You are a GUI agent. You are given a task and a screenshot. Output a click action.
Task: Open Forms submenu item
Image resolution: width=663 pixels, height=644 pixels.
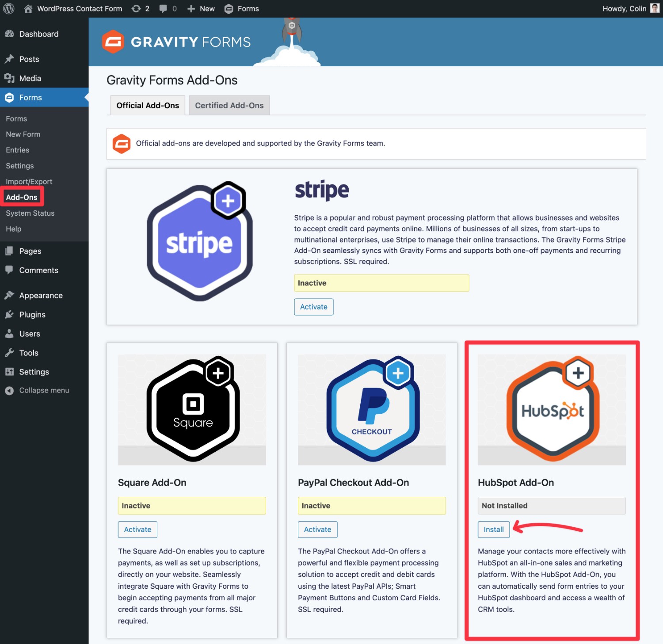coord(16,119)
